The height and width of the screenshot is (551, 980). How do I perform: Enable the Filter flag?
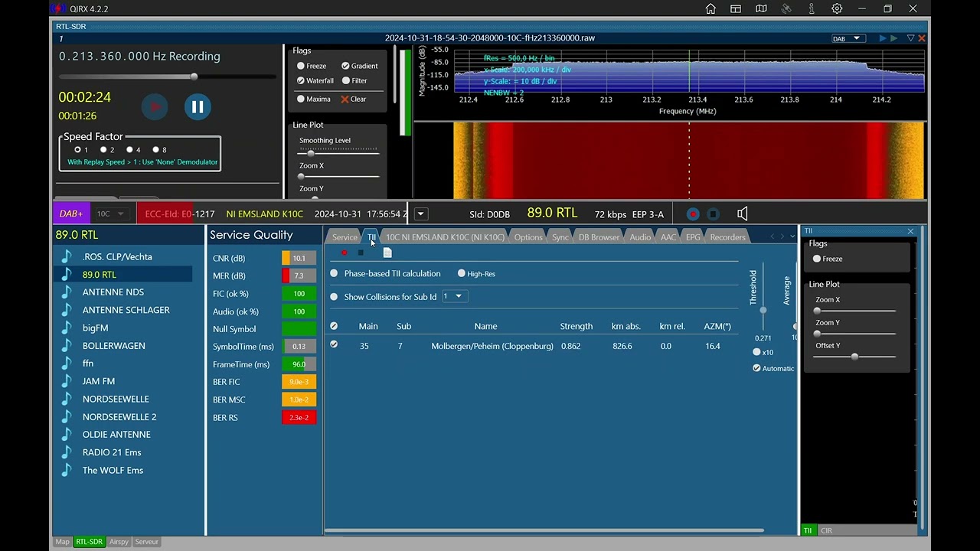346,80
